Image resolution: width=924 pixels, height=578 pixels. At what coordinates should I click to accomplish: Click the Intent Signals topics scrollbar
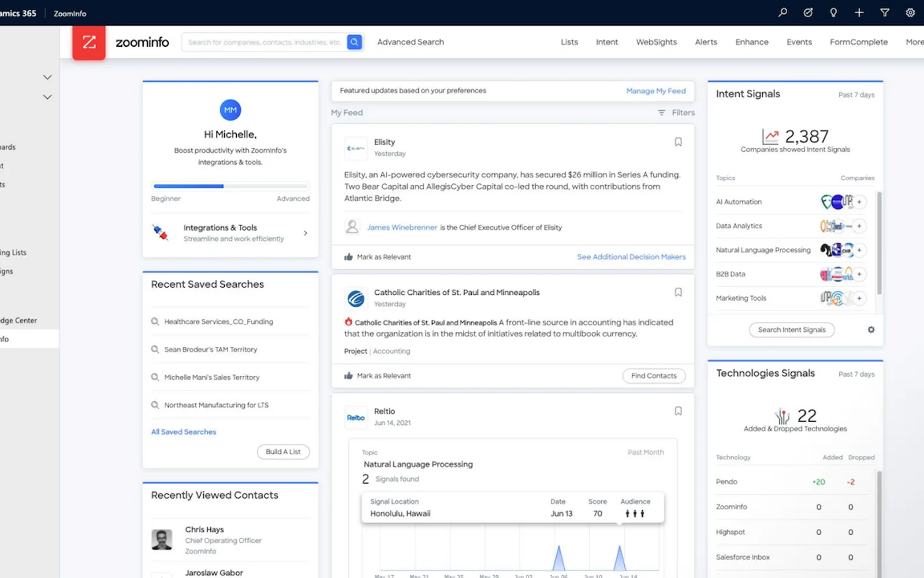(880, 243)
